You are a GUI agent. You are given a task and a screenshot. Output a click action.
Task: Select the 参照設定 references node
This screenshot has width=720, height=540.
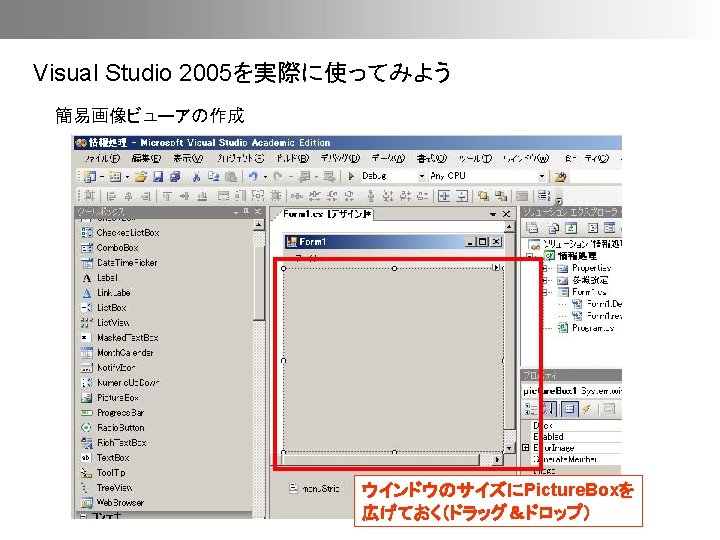point(583,280)
